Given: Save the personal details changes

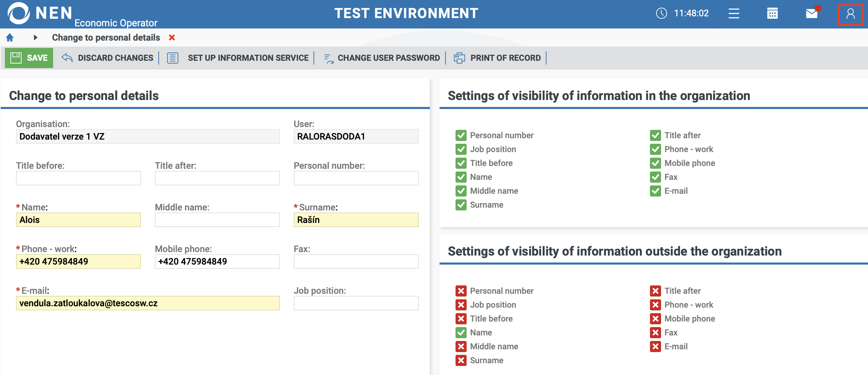Looking at the screenshot, I should click(29, 58).
